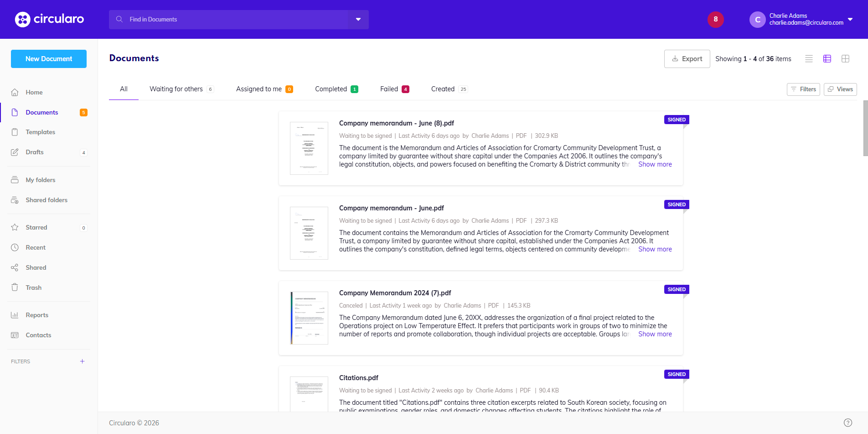Screen dimensions: 868x434
Task: Click the Circularo logo icon
Action: click(x=23, y=19)
